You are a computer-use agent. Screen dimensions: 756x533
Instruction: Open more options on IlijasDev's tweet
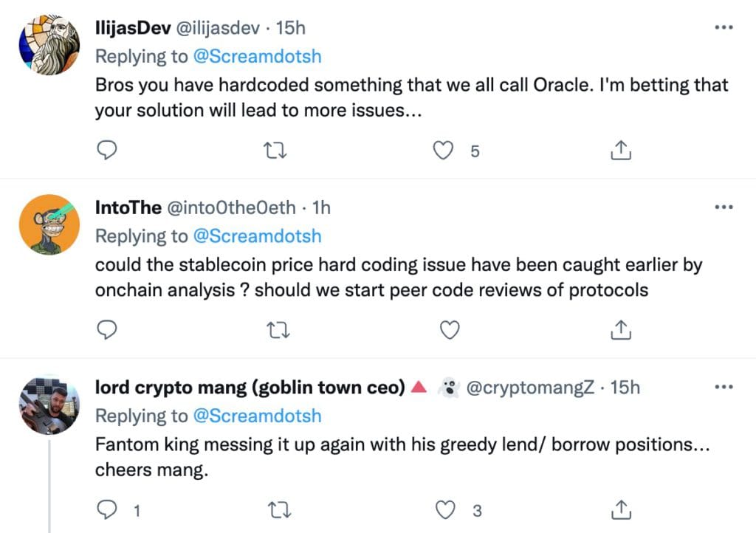(724, 28)
